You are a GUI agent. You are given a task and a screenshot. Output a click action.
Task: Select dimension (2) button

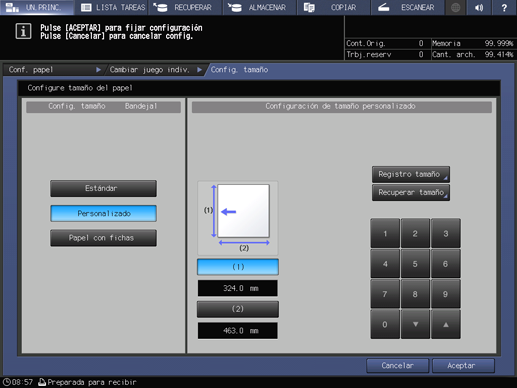(x=238, y=309)
